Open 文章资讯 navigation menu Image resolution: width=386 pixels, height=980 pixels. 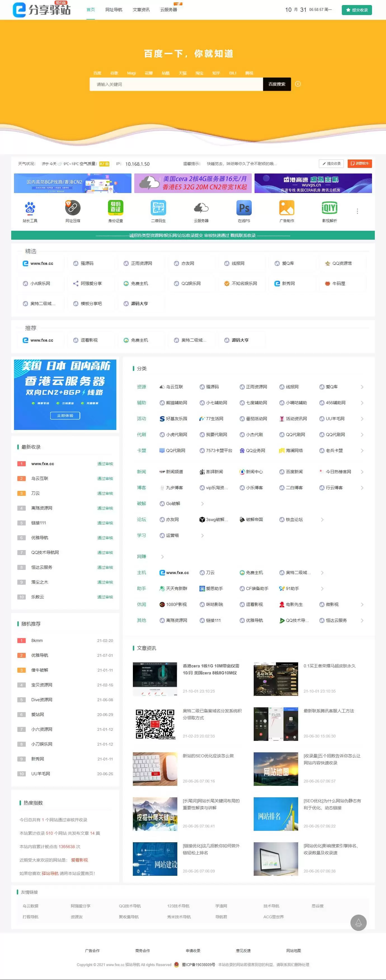[141, 9]
